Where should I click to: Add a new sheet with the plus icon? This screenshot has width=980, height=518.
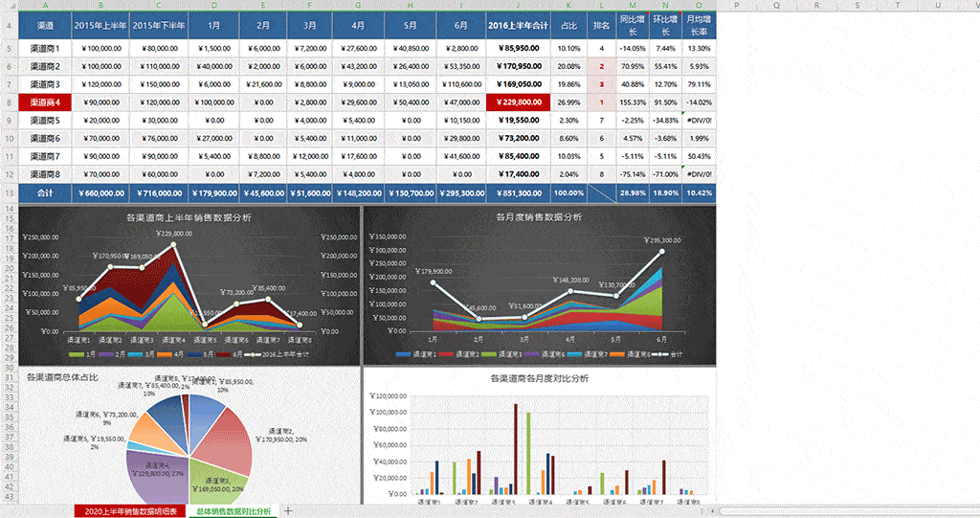288,511
